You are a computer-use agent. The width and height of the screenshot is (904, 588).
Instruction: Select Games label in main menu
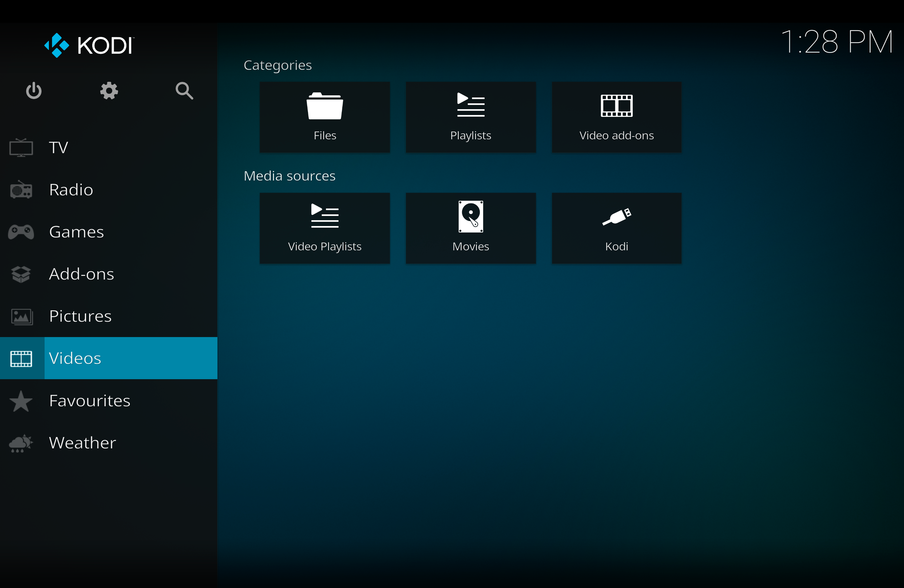[x=76, y=232]
